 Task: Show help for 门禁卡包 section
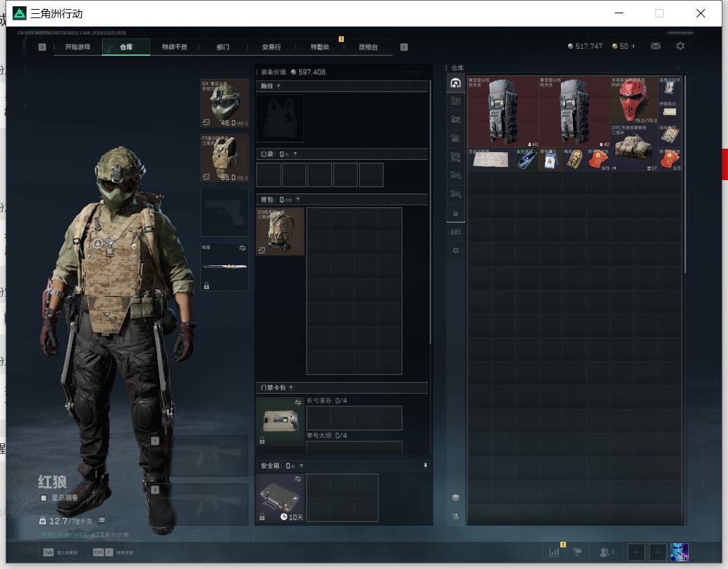point(291,387)
